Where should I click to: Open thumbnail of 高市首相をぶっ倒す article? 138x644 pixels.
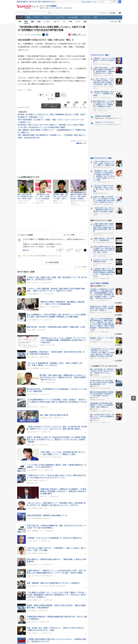tap(43, 186)
